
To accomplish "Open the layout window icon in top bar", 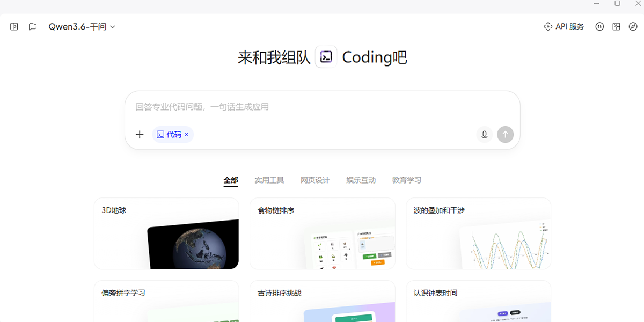I will 617,26.
